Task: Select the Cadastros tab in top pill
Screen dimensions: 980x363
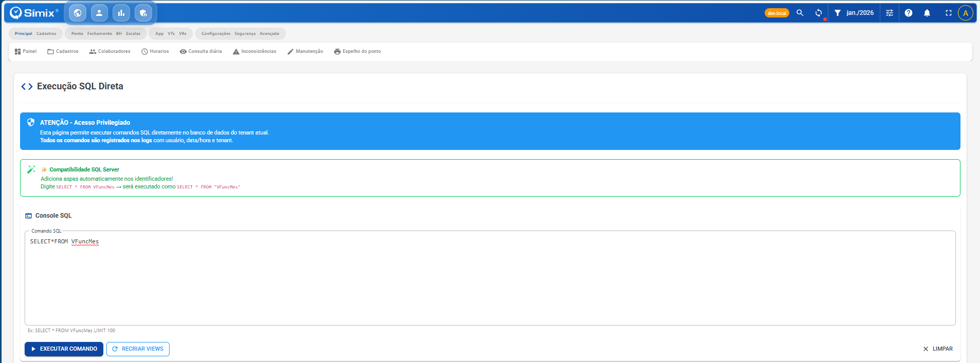Action: (x=46, y=33)
